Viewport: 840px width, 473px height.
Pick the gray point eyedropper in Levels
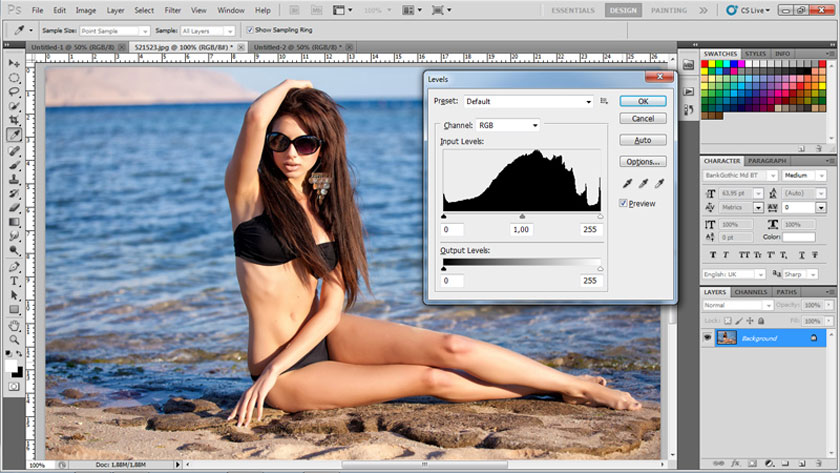click(642, 183)
